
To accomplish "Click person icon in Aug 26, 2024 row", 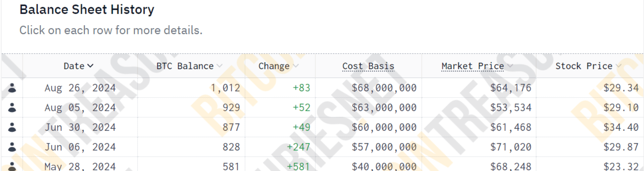I will pos(12,88).
